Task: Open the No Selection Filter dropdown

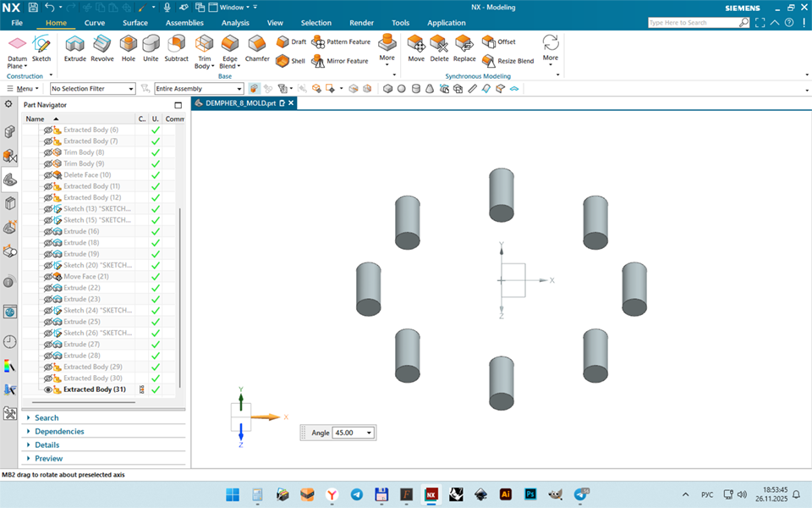Action: coord(93,89)
